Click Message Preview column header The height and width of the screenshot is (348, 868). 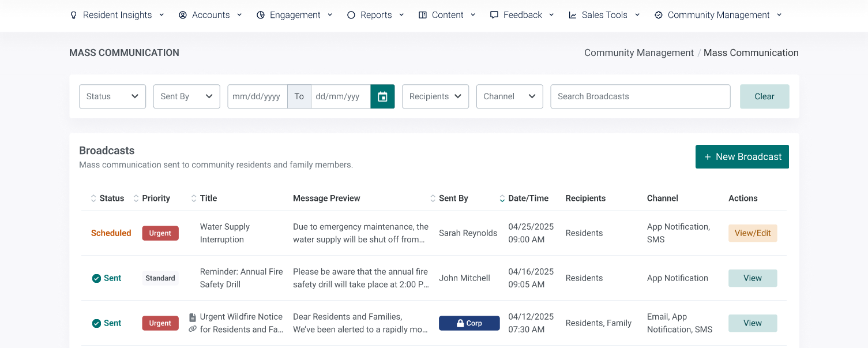(326, 198)
